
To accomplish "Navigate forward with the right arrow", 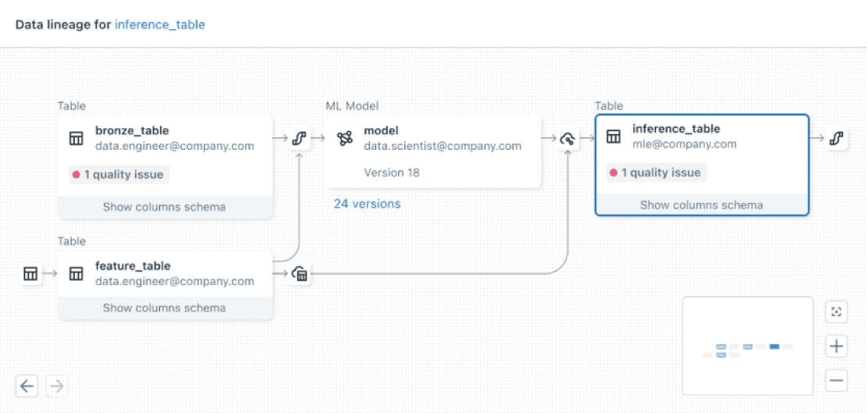I will (58, 385).
